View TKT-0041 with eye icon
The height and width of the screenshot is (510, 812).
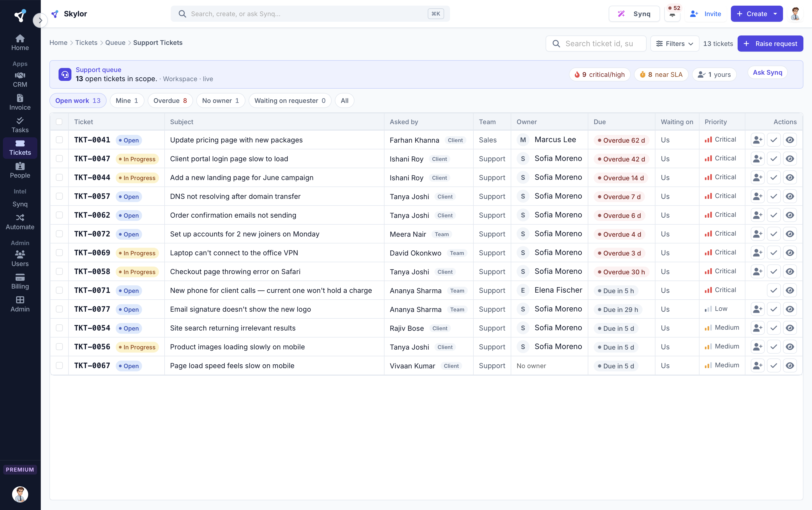click(x=790, y=140)
